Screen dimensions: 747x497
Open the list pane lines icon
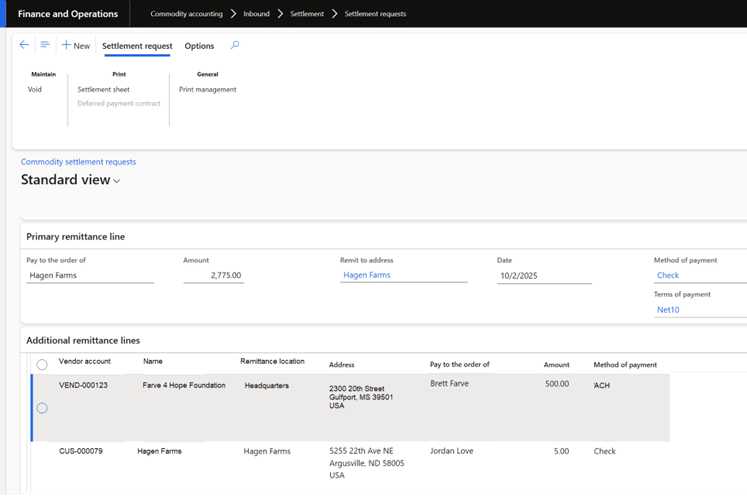(45, 45)
